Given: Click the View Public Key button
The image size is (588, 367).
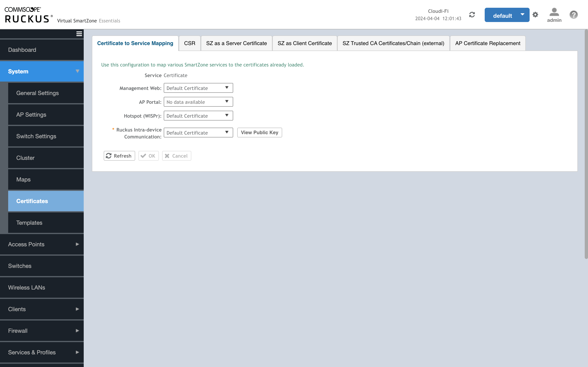Looking at the screenshot, I should pyautogui.click(x=259, y=132).
